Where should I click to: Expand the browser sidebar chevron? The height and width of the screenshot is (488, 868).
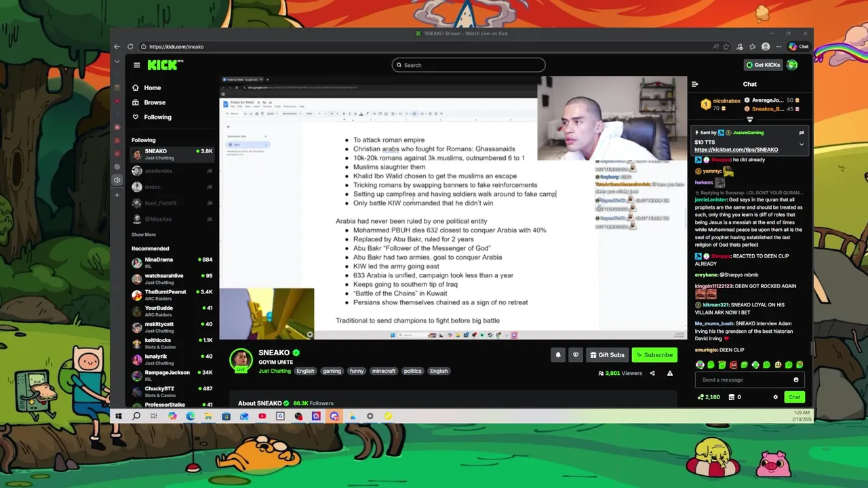pyautogui.click(x=117, y=62)
